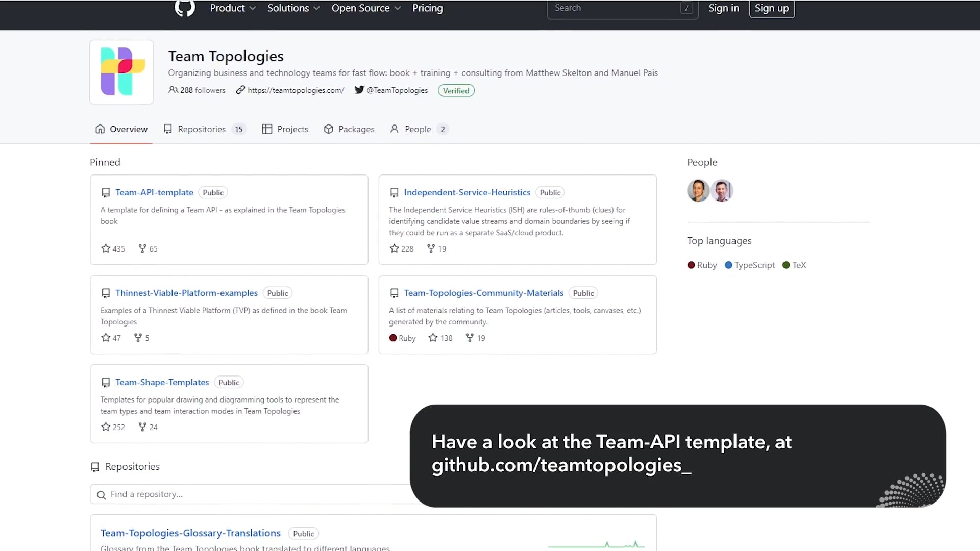980x551 pixels.
Task: Click the Ruby color dot in Community-Materials card
Action: tap(393, 338)
